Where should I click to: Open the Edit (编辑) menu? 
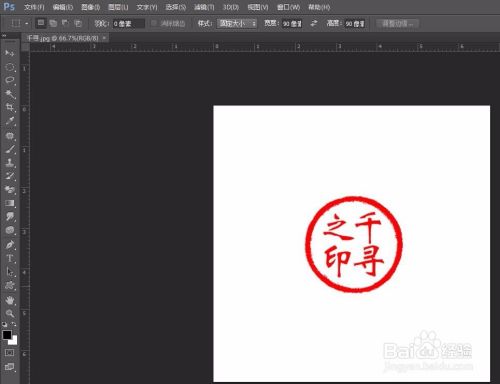[63, 7]
